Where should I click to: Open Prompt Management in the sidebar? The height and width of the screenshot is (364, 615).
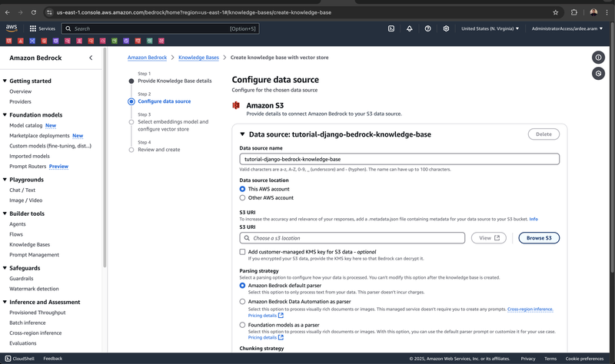(35, 255)
